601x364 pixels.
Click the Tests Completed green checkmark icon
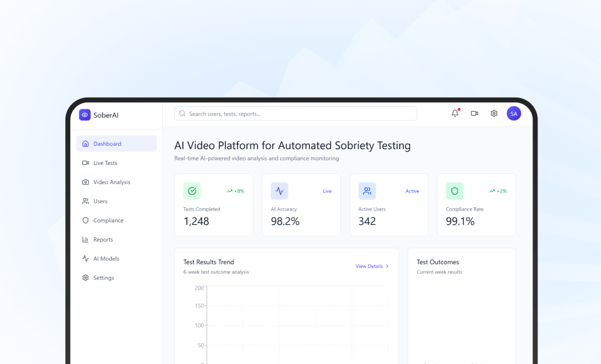(192, 191)
